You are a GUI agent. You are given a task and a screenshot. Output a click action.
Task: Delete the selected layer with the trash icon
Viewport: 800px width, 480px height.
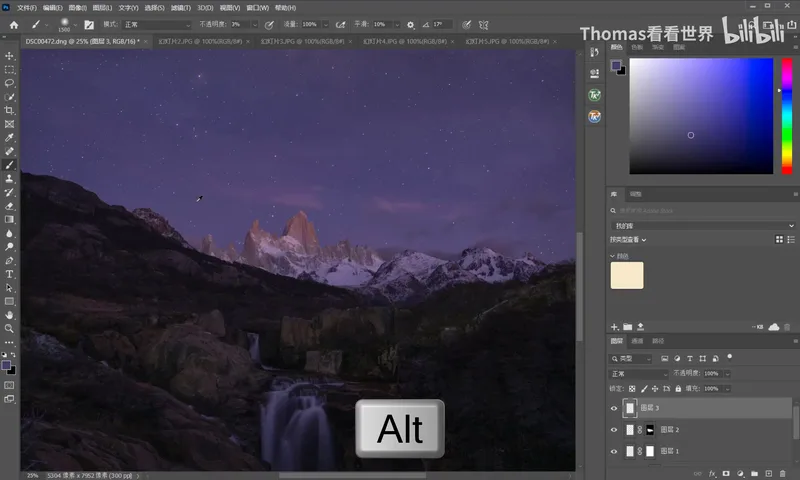click(x=783, y=473)
